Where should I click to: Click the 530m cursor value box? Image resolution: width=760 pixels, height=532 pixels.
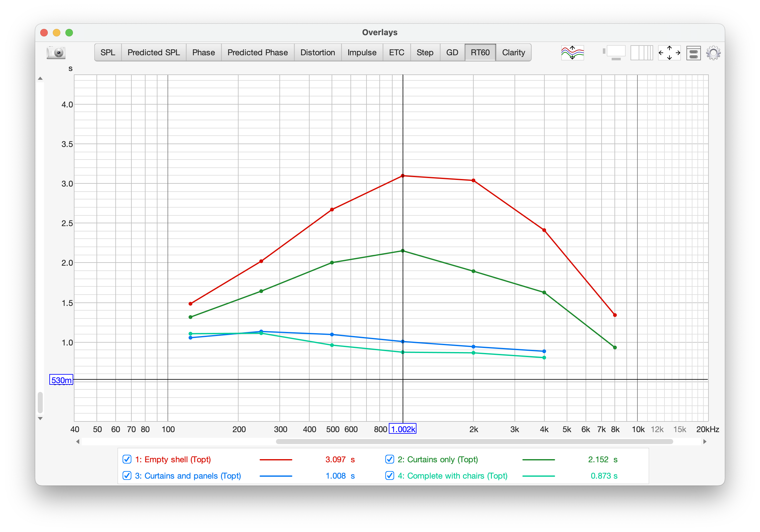[x=61, y=380]
